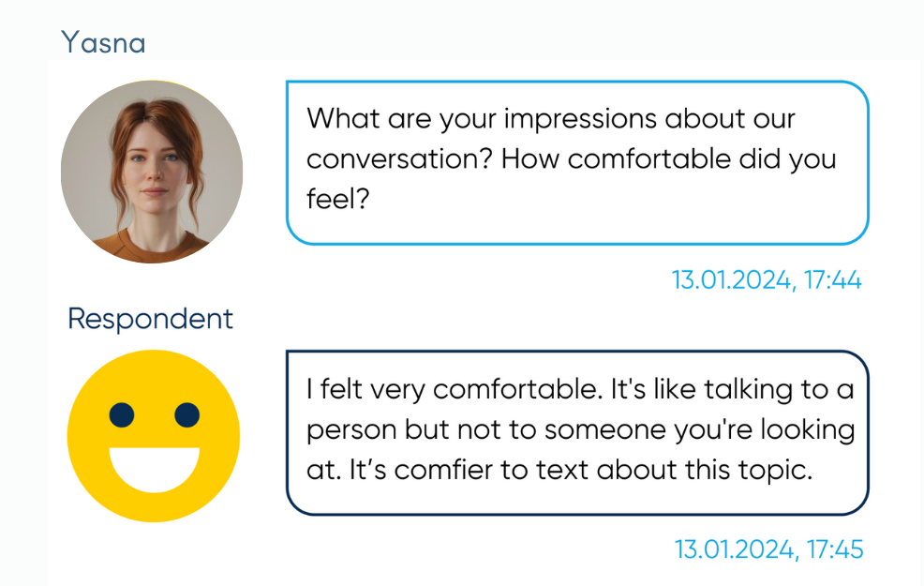The width and height of the screenshot is (924, 586).
Task: Click the smiley's left eye
Action: pyautogui.click(x=122, y=415)
